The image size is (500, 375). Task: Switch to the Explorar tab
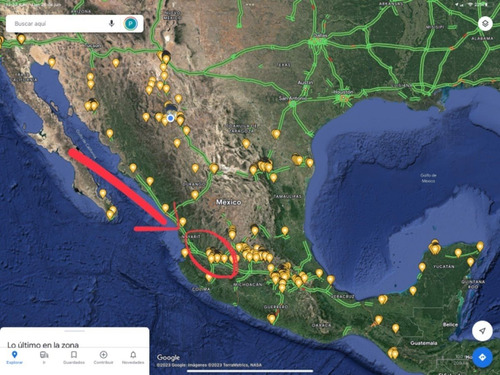pos(14,357)
